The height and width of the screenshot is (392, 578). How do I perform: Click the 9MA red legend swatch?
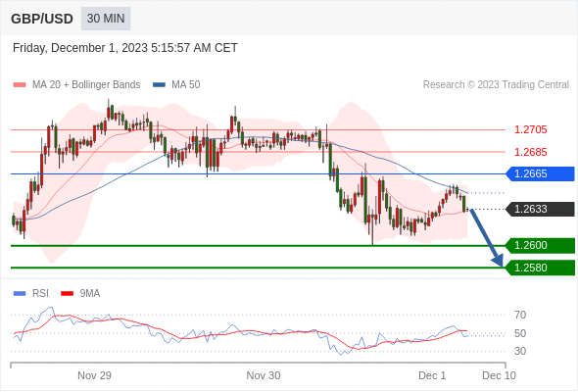click(67, 294)
